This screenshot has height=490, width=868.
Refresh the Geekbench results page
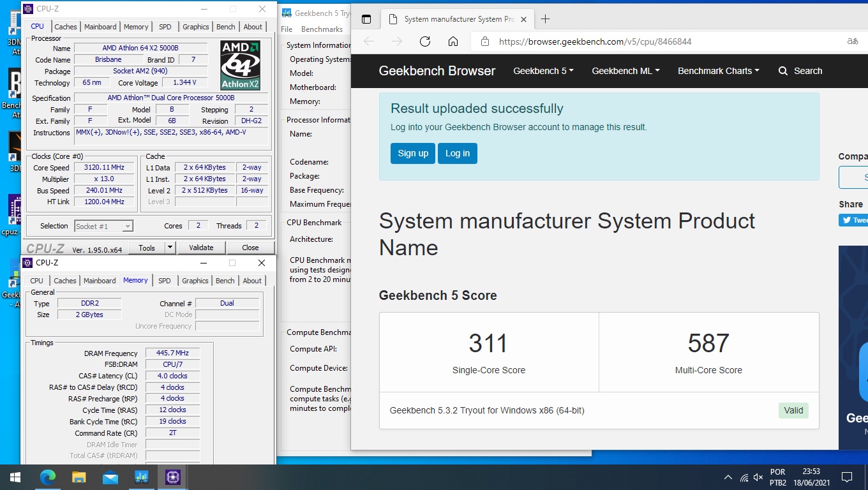pos(425,41)
